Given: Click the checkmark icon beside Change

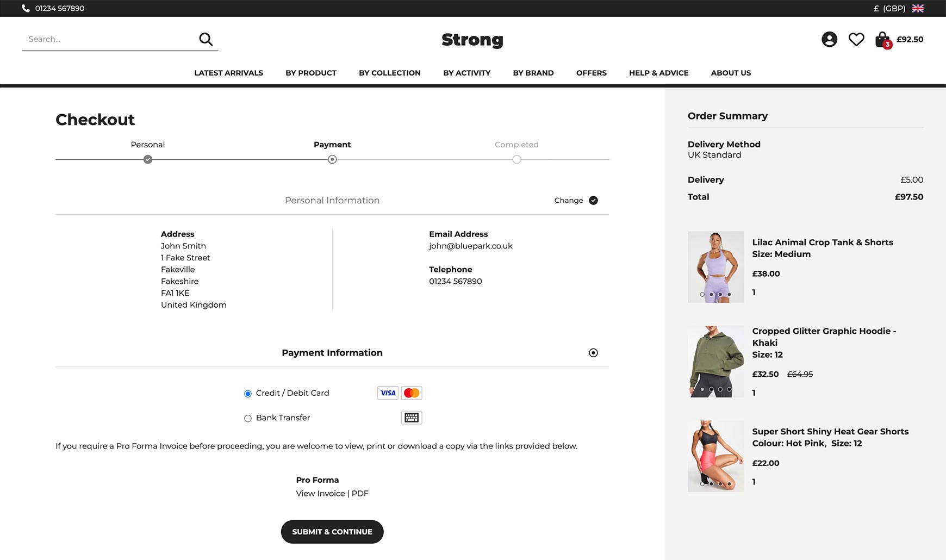Looking at the screenshot, I should pyautogui.click(x=593, y=200).
